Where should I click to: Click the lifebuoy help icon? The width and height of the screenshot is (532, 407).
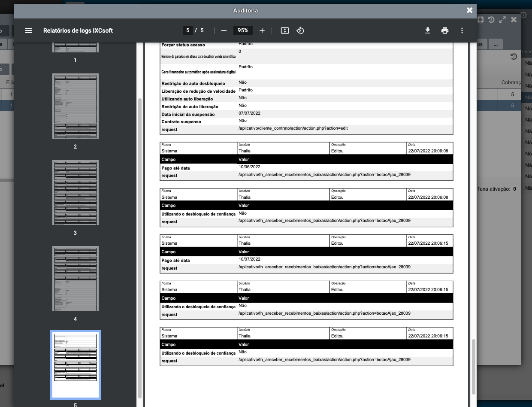(x=481, y=20)
